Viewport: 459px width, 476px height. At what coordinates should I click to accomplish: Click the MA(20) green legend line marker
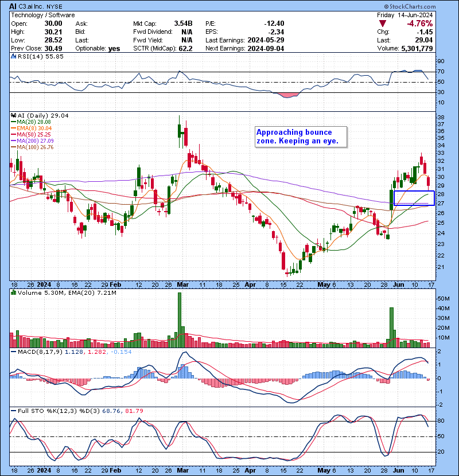[13, 122]
